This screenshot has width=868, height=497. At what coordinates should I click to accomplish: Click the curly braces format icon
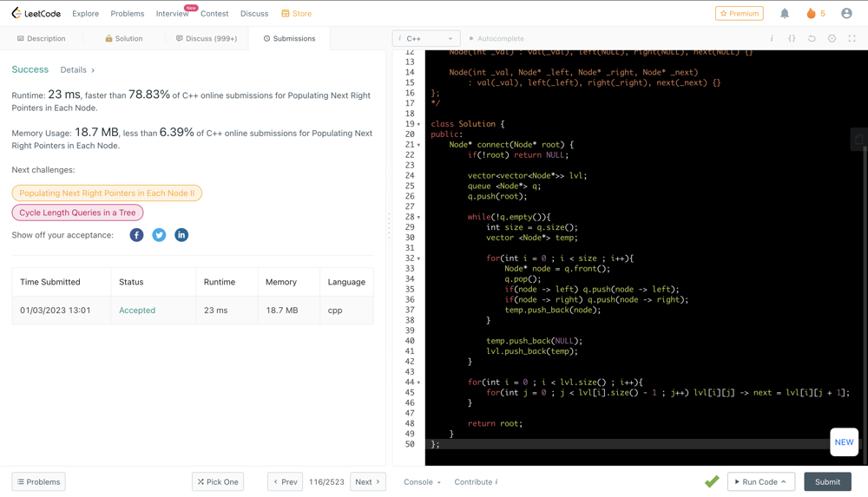coord(792,38)
